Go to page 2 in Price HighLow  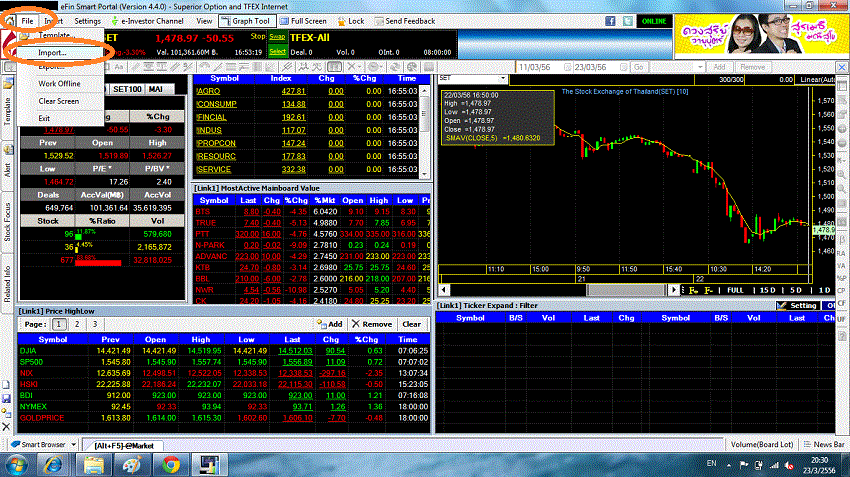[x=77, y=324]
